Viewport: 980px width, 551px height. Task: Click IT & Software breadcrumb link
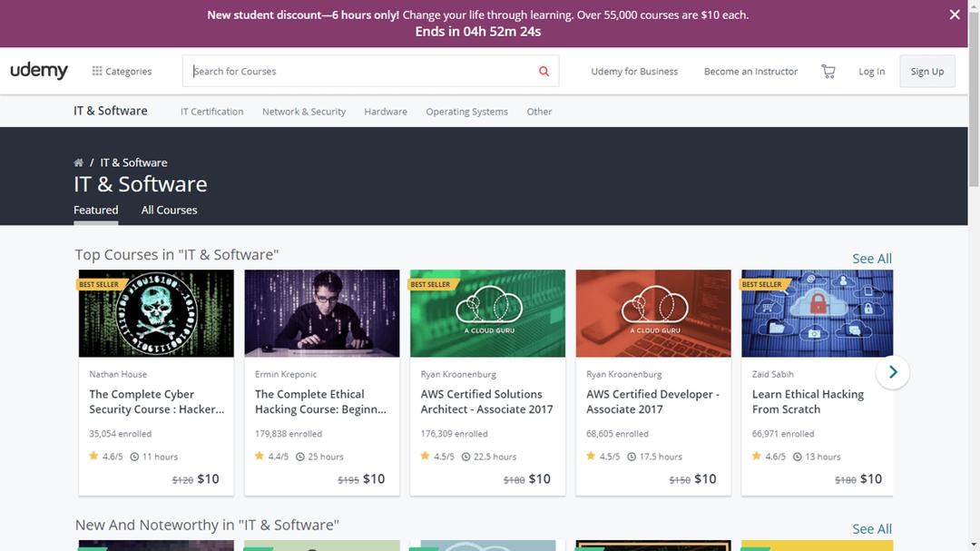coord(133,162)
